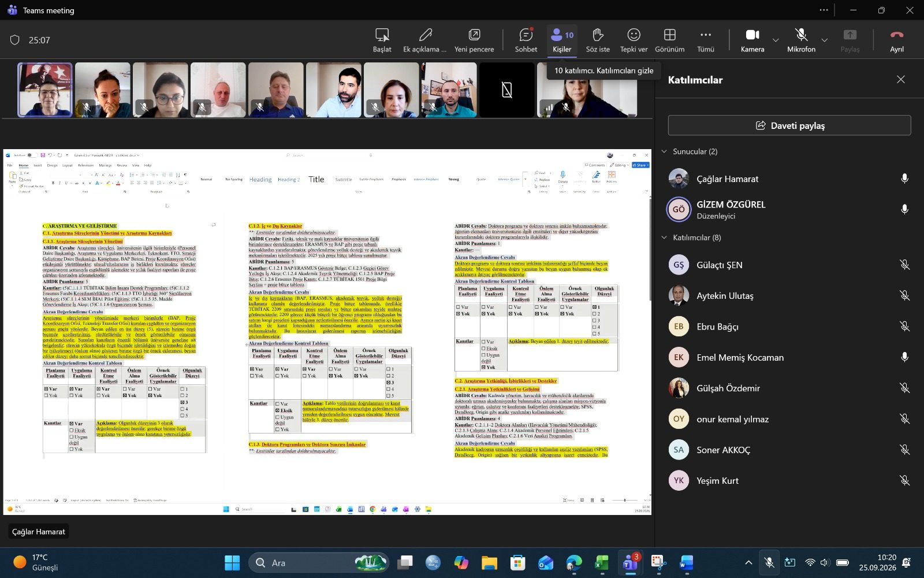Click Başlat to start shared content
This screenshot has width=924, height=578.
(x=382, y=40)
